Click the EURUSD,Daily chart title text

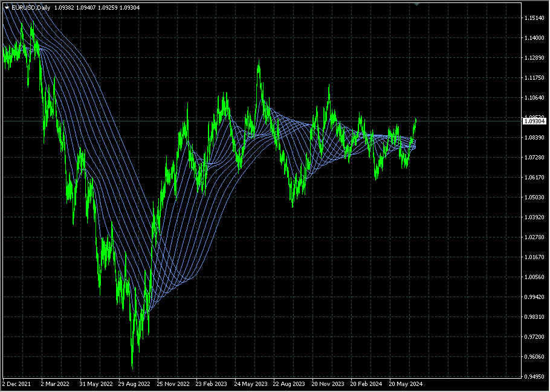[x=31, y=8]
